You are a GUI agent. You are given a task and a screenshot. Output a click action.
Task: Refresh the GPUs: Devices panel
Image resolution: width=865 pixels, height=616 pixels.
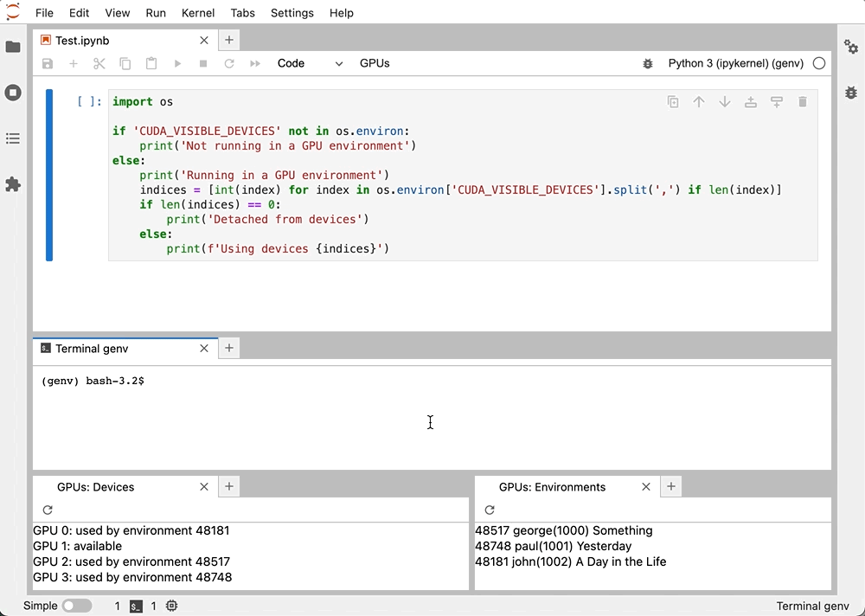click(x=48, y=510)
